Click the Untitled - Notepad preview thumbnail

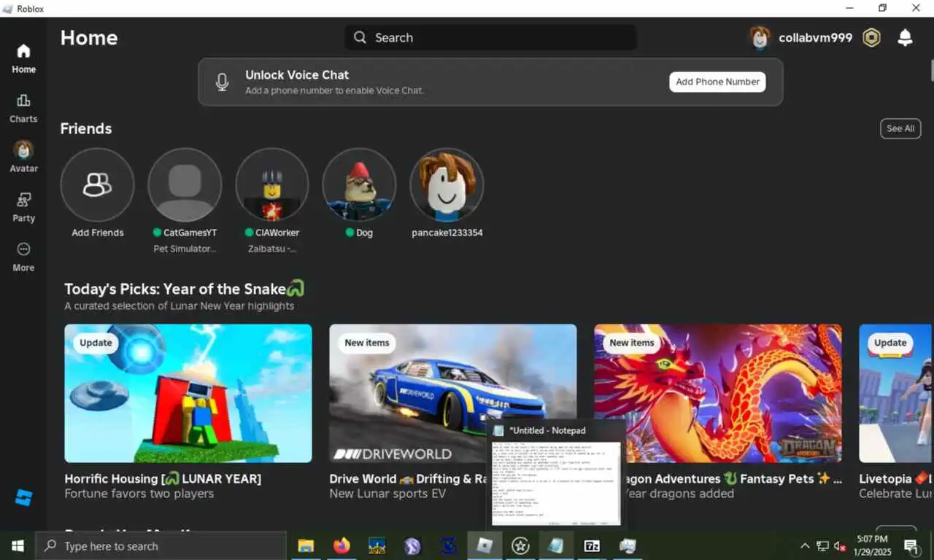556,483
